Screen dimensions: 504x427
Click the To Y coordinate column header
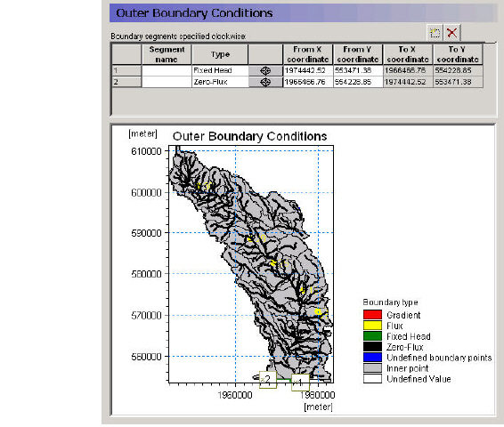coord(458,54)
